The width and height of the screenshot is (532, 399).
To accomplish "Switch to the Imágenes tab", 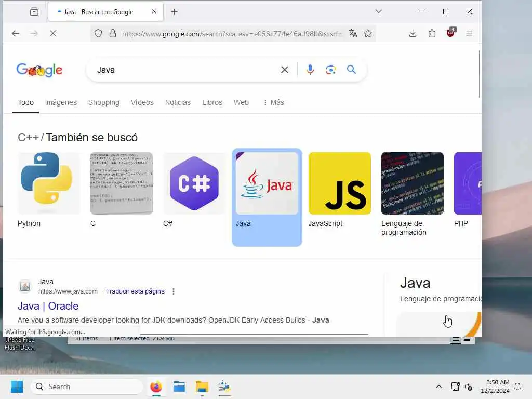I will (61, 102).
